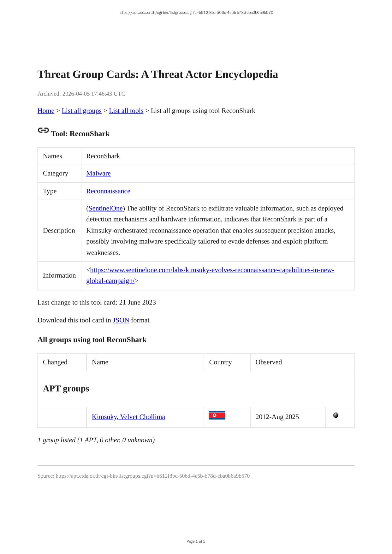This screenshot has width=392, height=554.
Task: Click the dark sphere status icon
Action: 336,415
